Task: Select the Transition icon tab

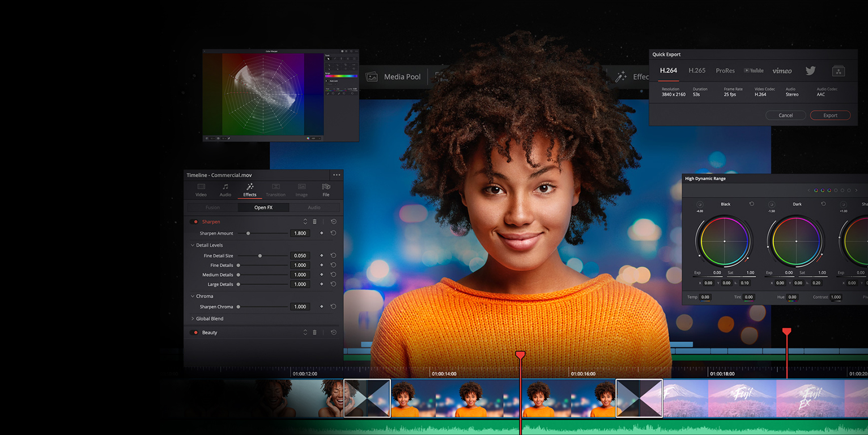Action: (275, 187)
